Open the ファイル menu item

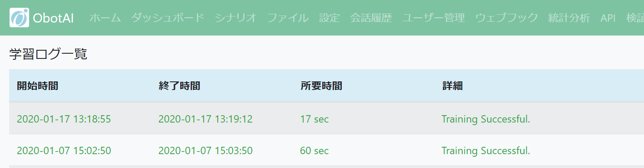click(x=288, y=18)
